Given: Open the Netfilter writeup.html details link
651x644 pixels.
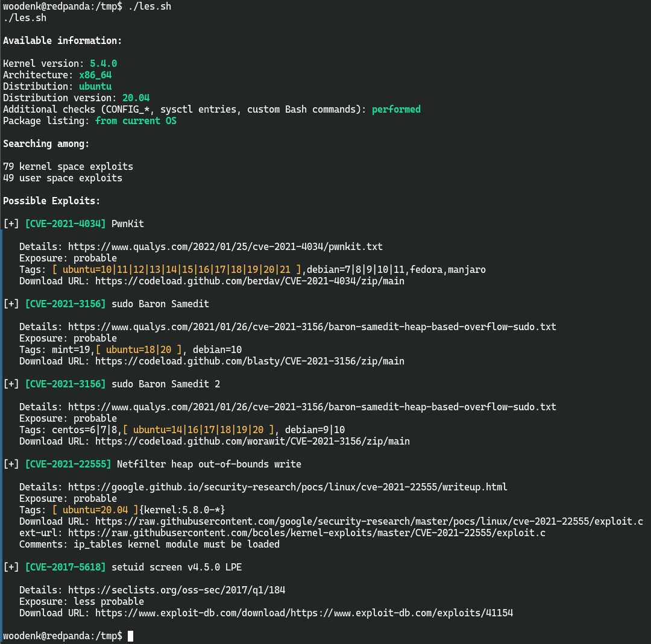Looking at the screenshot, I should click(x=288, y=487).
